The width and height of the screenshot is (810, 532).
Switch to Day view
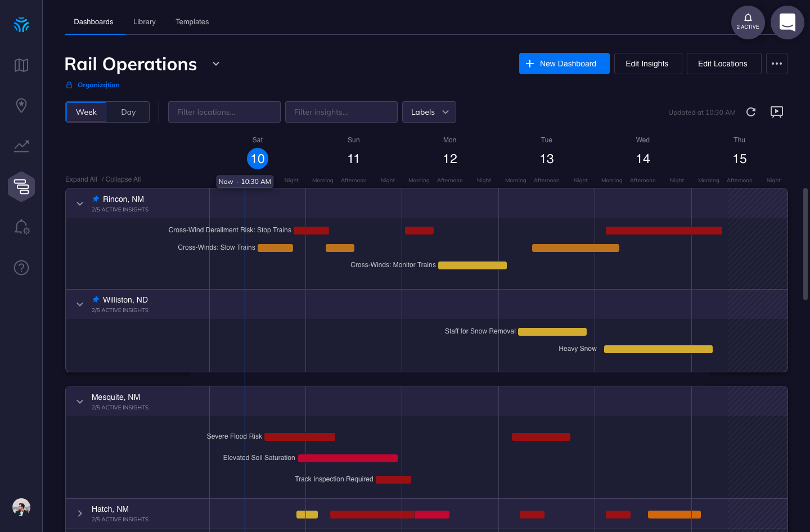[x=128, y=112]
